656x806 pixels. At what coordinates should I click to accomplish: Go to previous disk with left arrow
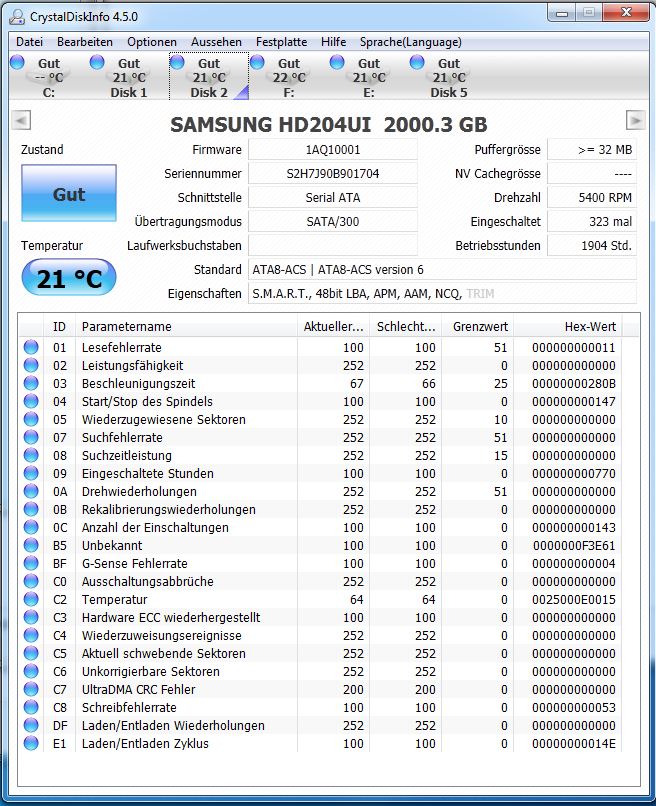coord(21,120)
